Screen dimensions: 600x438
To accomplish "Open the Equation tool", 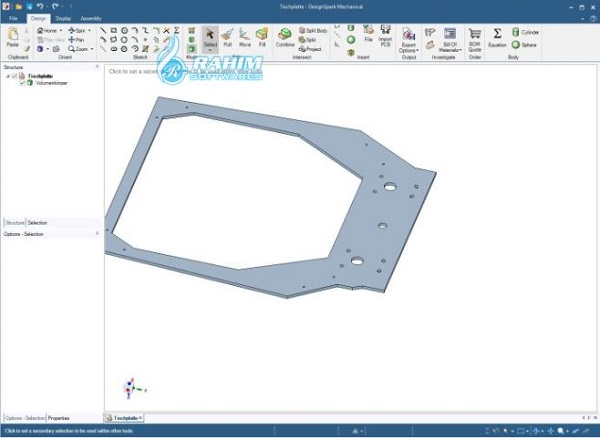I will pos(497,37).
